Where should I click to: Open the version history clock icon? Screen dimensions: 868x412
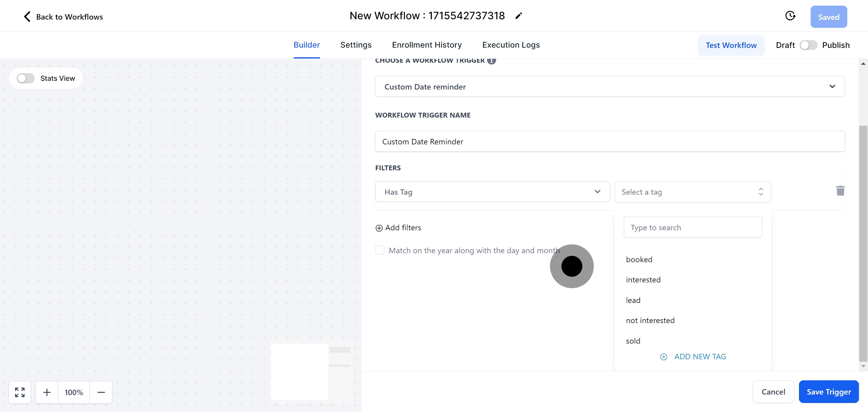[790, 16]
